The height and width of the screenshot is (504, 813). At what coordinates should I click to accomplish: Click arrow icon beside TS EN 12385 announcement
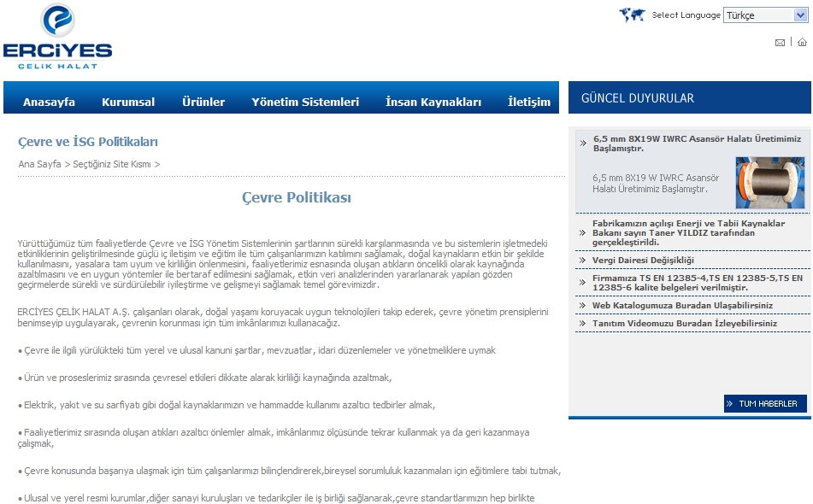click(x=582, y=283)
